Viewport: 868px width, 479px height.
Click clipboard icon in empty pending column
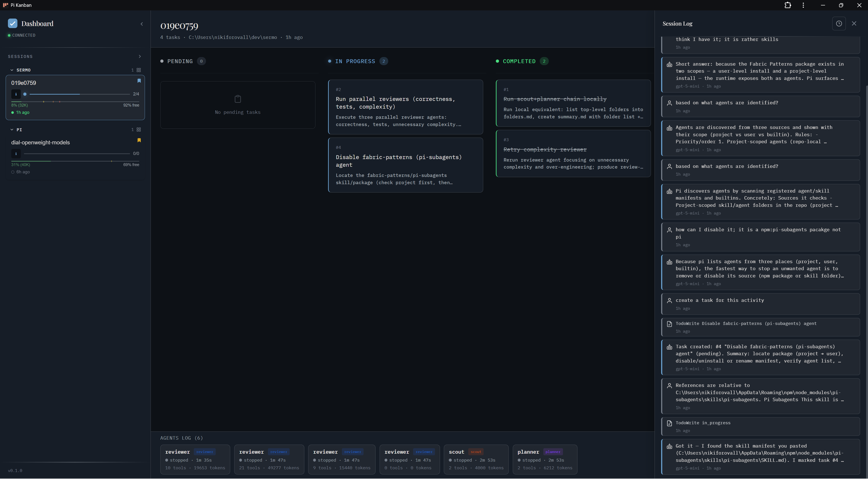[x=238, y=99]
